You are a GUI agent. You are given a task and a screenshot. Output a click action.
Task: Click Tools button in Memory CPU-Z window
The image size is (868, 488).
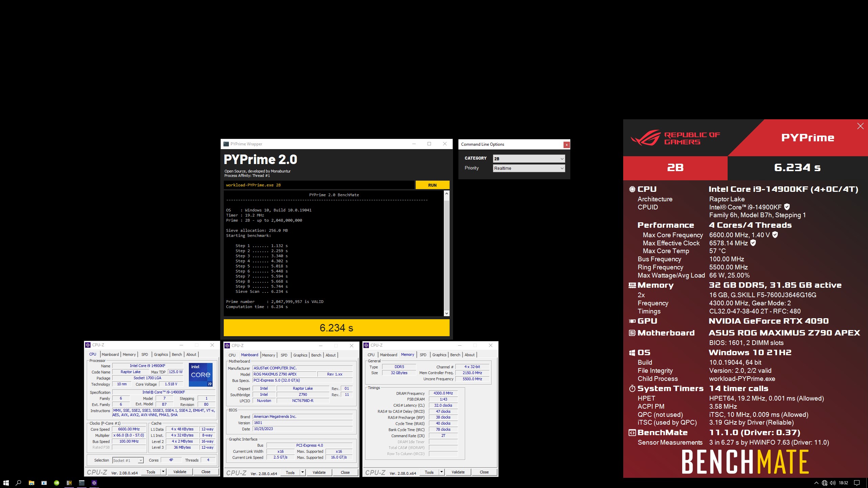click(429, 472)
